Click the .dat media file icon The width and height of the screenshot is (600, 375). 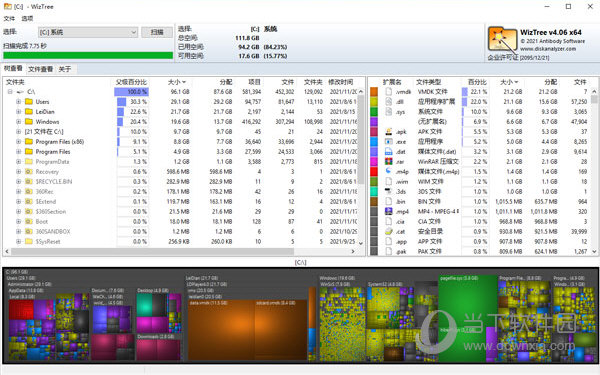(x=389, y=152)
